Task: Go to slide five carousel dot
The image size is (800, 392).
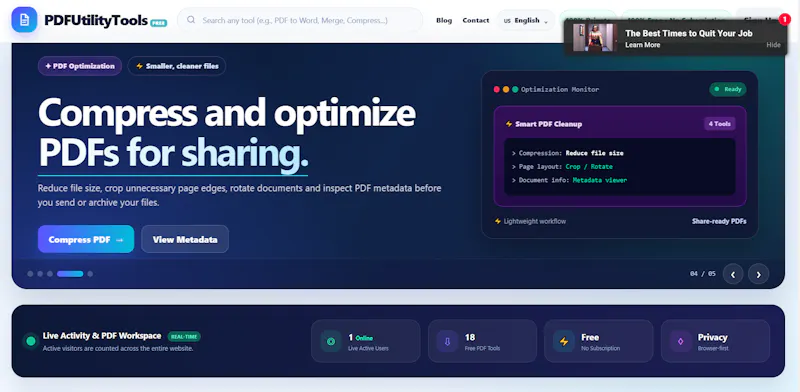Action: pos(90,274)
